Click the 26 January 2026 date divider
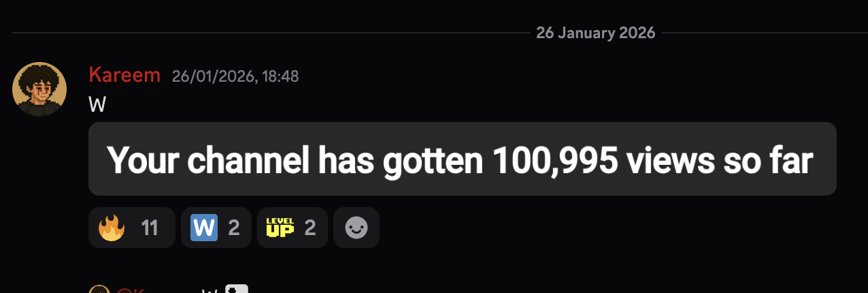868x293 pixels. coord(595,33)
